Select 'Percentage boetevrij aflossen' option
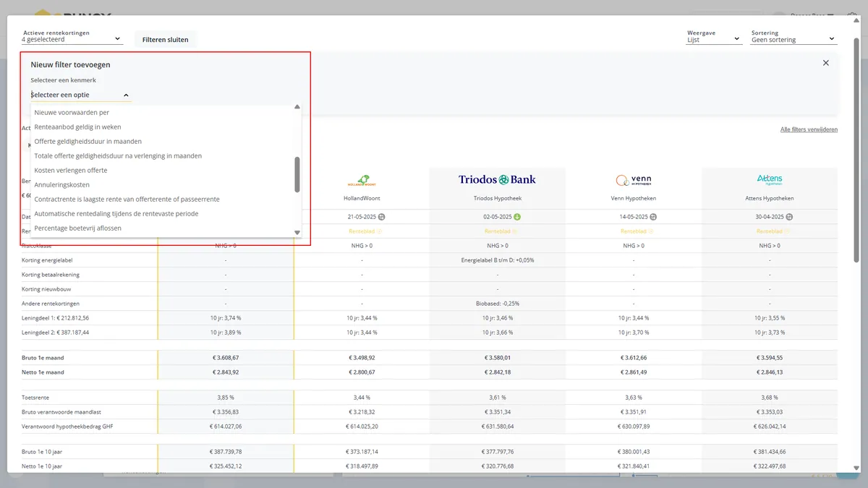The image size is (868, 488). tap(166, 228)
